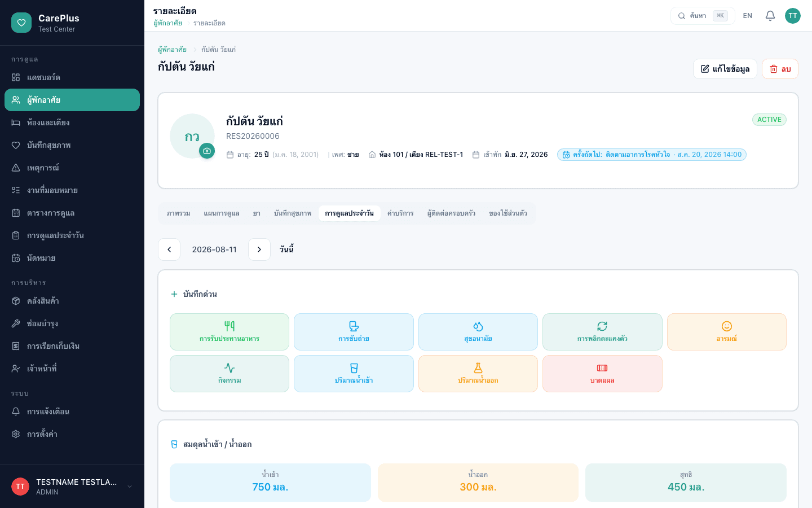Viewport: 812px width, 508px height.
Task: Log a สุขอนามัย quick record
Action: tap(478, 332)
